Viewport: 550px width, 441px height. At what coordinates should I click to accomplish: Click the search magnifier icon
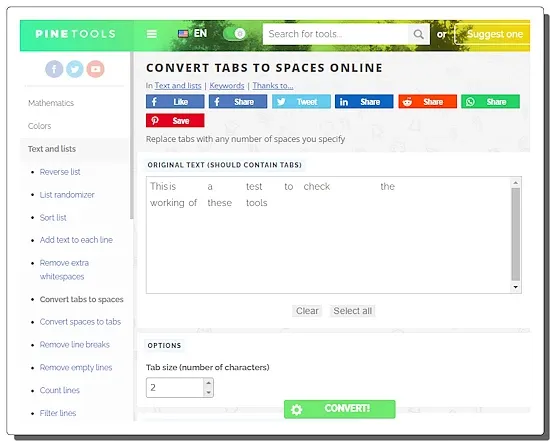coord(418,34)
